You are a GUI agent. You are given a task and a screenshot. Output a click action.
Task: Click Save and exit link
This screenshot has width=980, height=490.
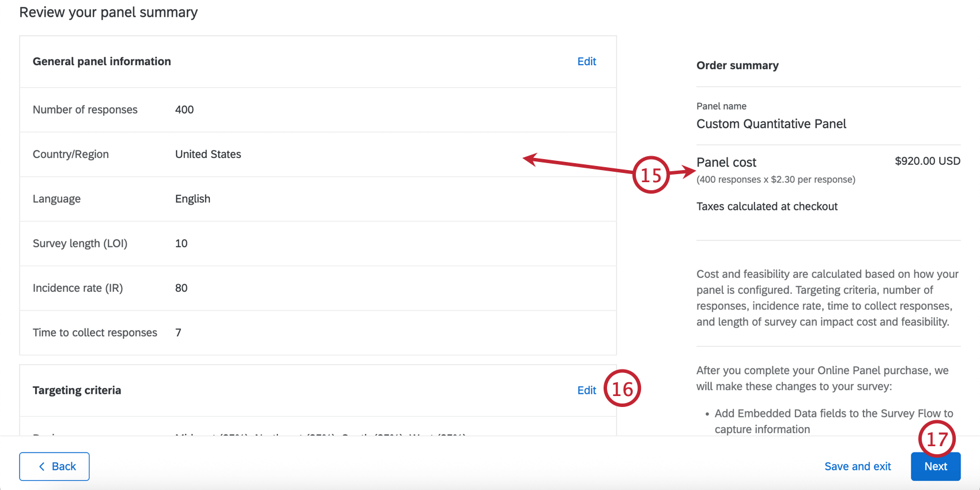(x=857, y=466)
